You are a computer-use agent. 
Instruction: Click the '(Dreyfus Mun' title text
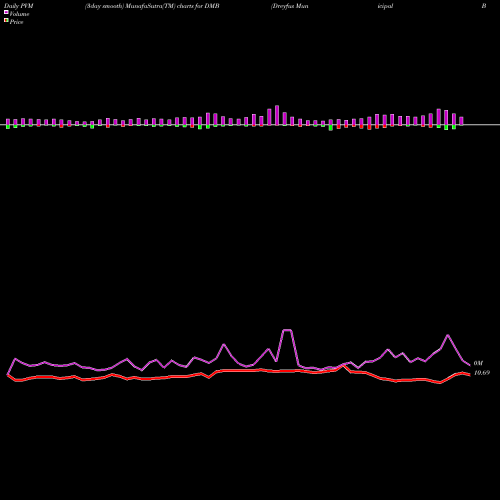click(290, 6)
